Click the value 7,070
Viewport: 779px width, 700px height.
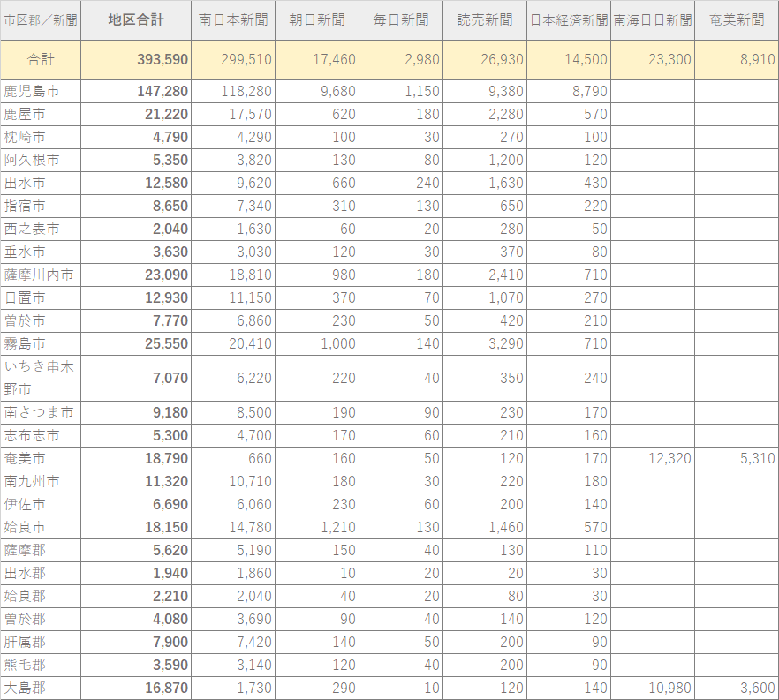(170, 379)
